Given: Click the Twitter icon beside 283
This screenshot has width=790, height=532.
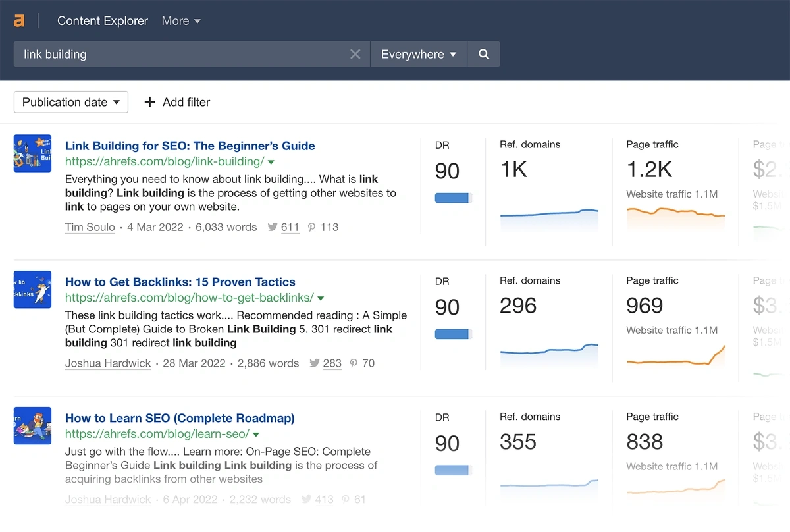Looking at the screenshot, I should point(315,363).
